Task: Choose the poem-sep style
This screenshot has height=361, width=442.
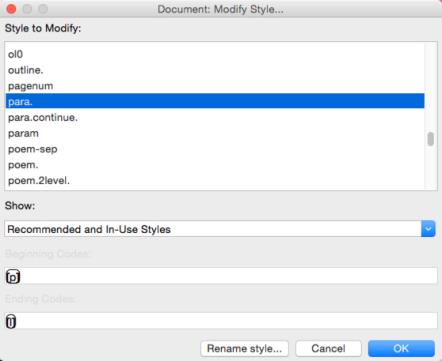Action: (215, 149)
